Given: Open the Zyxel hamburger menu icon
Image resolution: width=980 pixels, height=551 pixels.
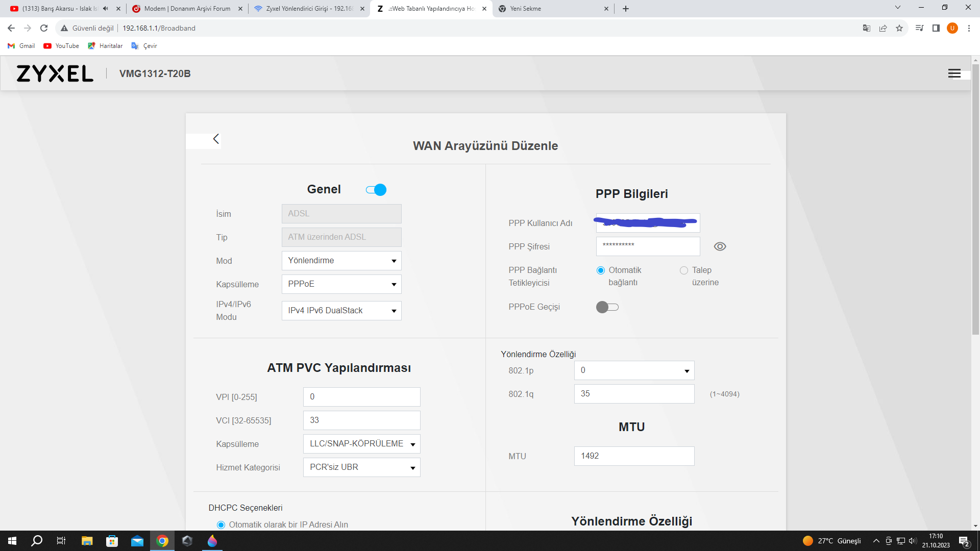Looking at the screenshot, I should (x=954, y=73).
